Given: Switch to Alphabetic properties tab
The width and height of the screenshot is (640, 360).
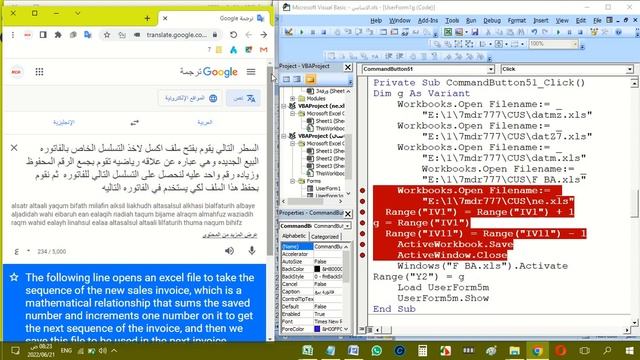Looking at the screenshot, I should pos(294,236).
